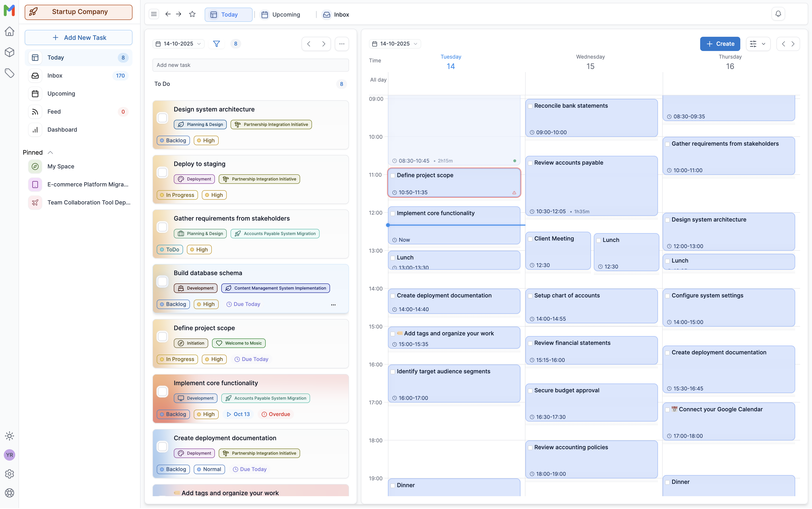Click the tags icon in left rail
The image size is (812, 509).
[9, 73]
